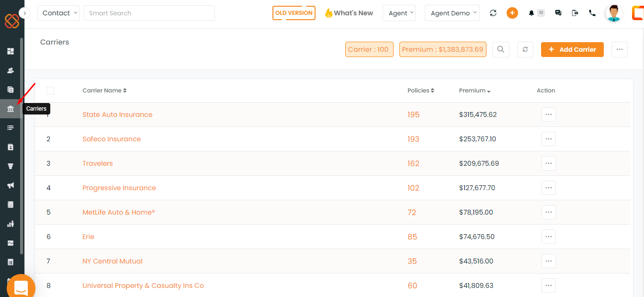Open the more options button beside Add Carrier
Image resolution: width=644 pixels, height=297 pixels.
[x=620, y=49]
